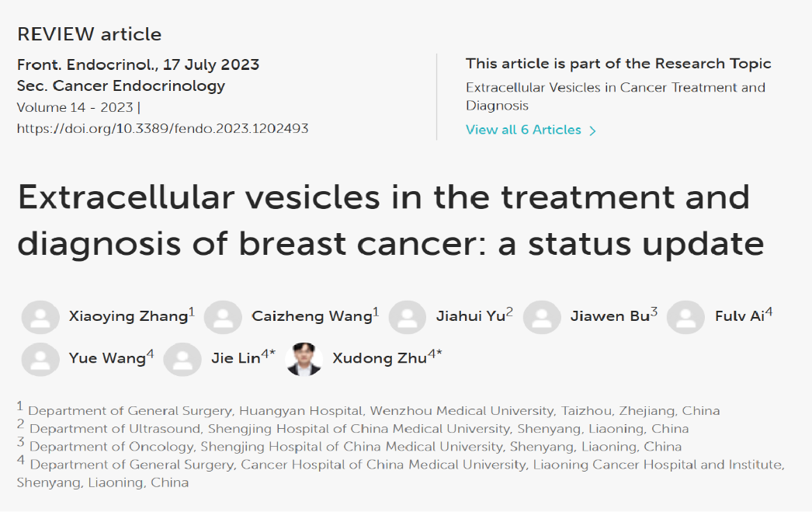
Task: Click Jiawen Bu's avatar icon
Action: [x=542, y=317]
